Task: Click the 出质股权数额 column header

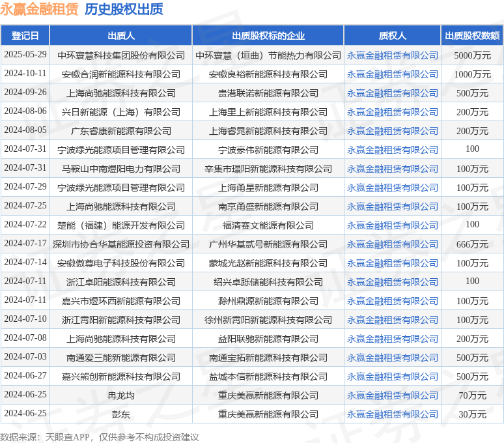Action: tap(472, 35)
